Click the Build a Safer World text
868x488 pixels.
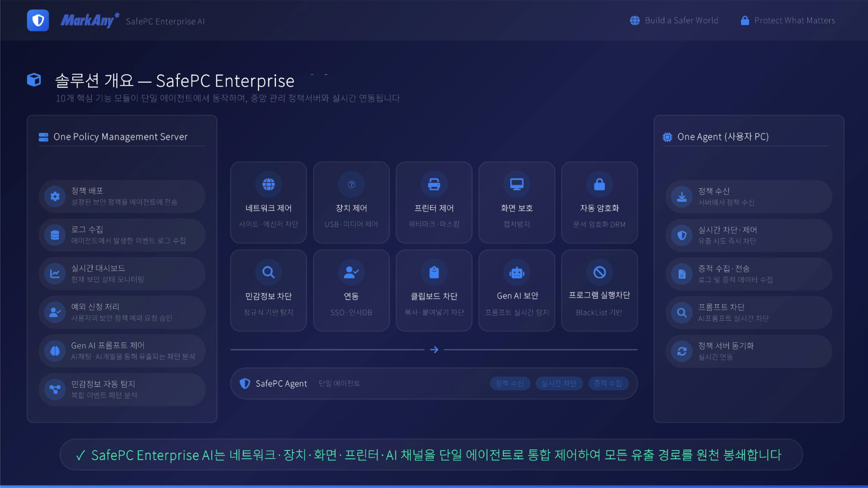click(x=682, y=21)
